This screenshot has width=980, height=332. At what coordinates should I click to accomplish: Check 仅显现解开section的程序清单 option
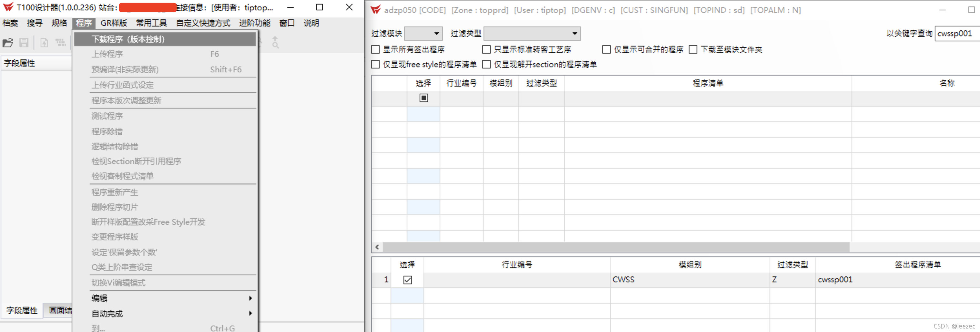(x=486, y=64)
